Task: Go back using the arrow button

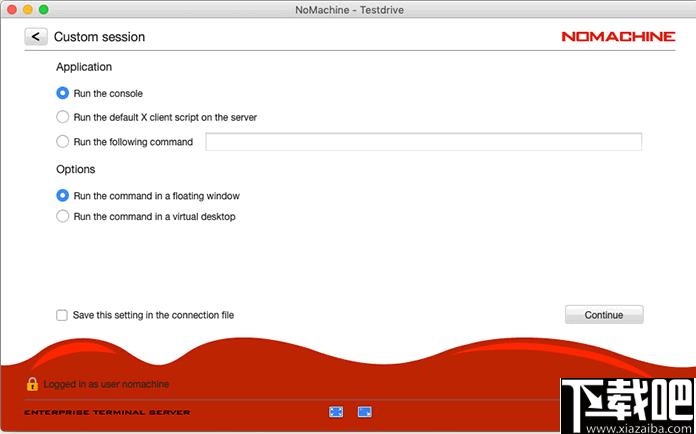Action: coord(36,37)
